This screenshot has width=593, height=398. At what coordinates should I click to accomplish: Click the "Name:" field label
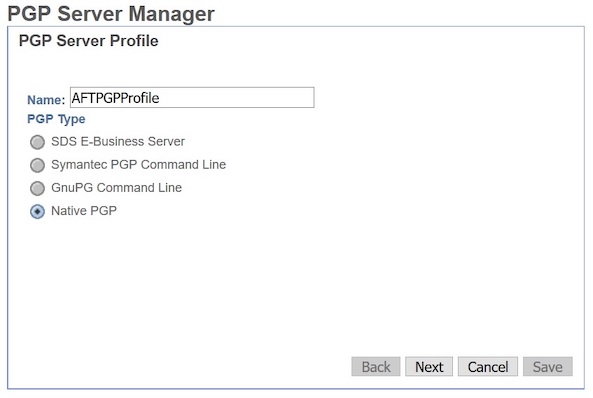(x=46, y=100)
